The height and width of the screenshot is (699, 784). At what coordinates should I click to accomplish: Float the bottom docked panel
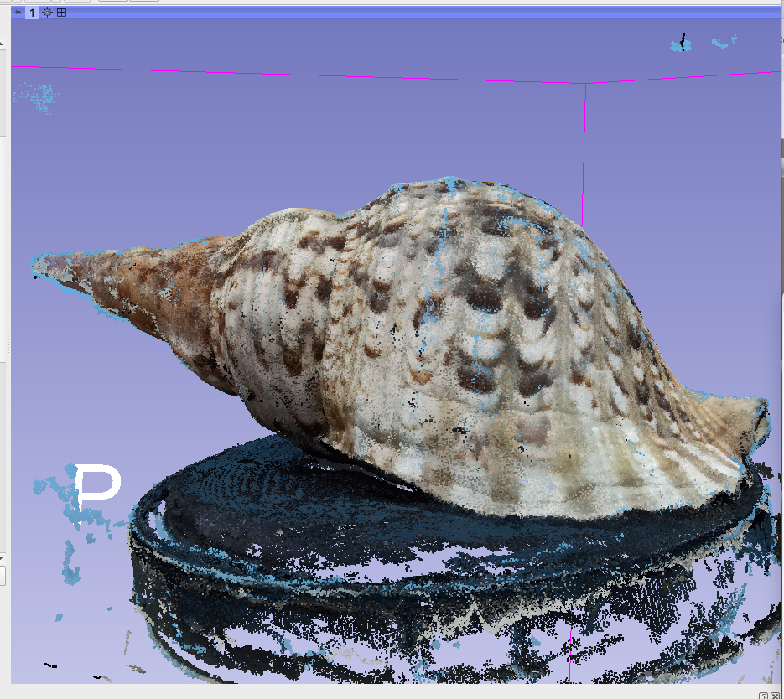763,696
